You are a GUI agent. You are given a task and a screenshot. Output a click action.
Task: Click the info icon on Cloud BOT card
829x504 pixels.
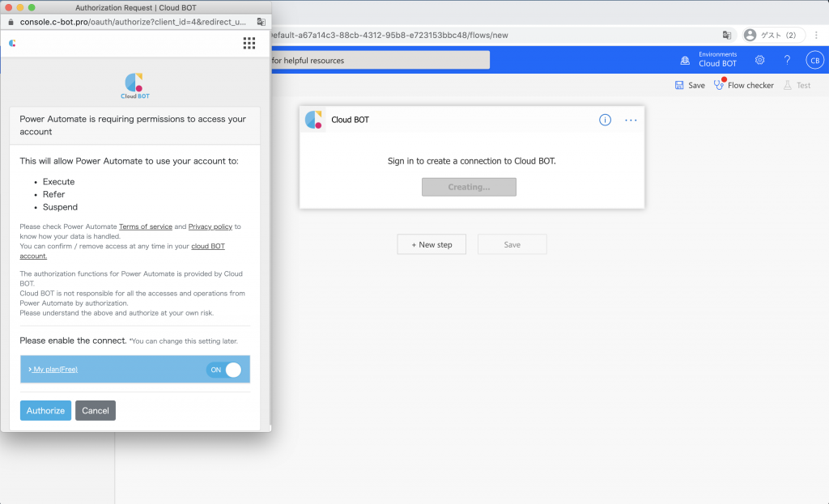(x=605, y=120)
